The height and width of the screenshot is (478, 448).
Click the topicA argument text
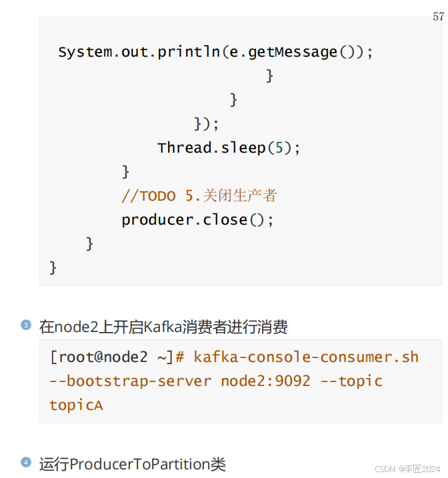point(76,405)
